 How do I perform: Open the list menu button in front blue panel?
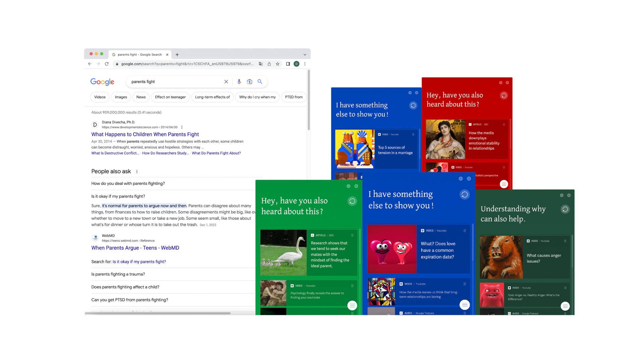[465, 305]
